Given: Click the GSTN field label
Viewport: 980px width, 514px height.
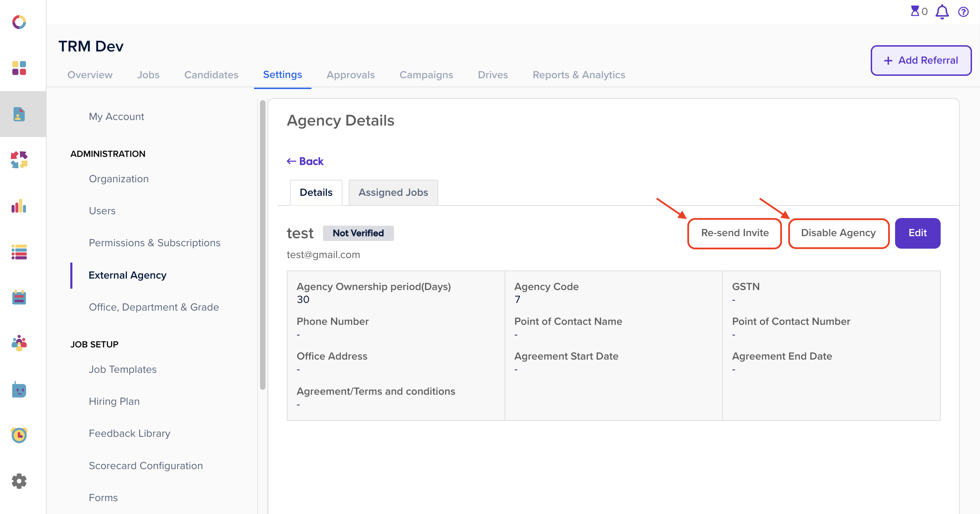Looking at the screenshot, I should click(746, 286).
